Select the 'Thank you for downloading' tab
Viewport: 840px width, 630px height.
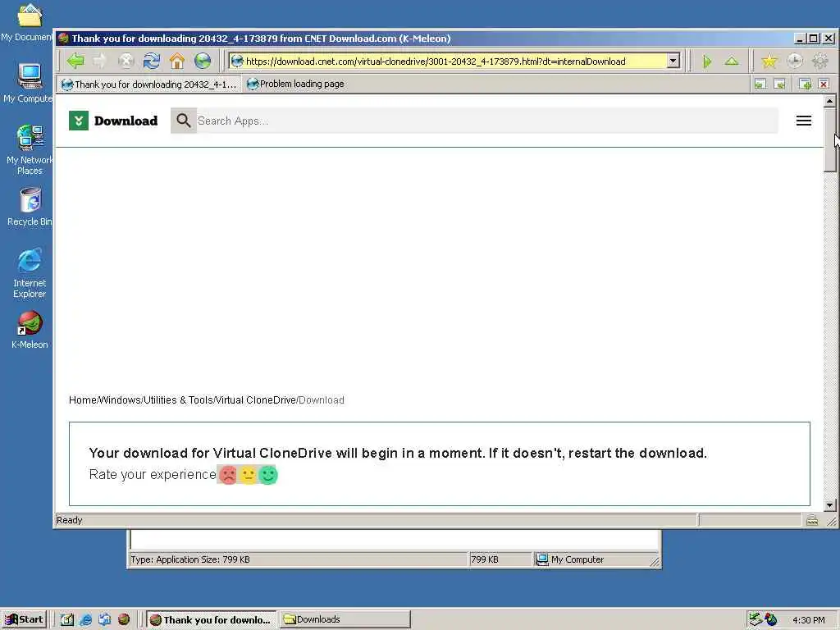(149, 84)
